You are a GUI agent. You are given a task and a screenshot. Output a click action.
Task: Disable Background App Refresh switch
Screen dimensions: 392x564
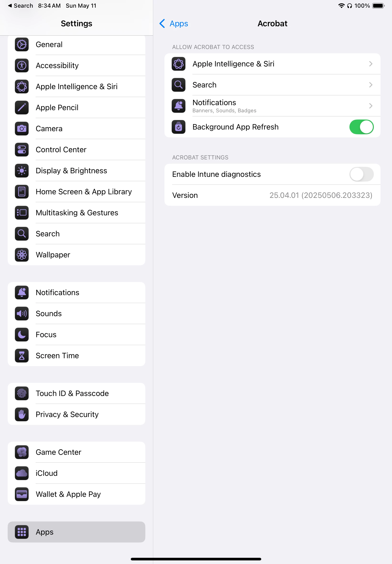pyautogui.click(x=361, y=127)
